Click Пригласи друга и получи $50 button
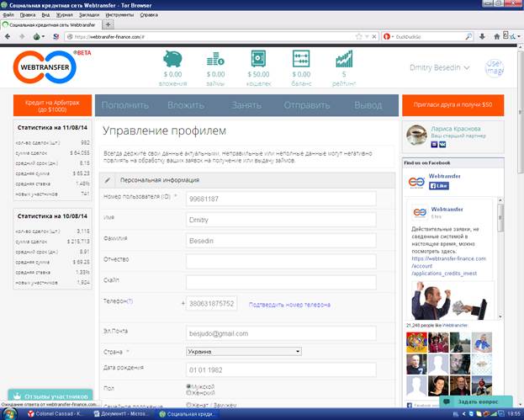The height and width of the screenshot is (420, 524). click(x=453, y=105)
